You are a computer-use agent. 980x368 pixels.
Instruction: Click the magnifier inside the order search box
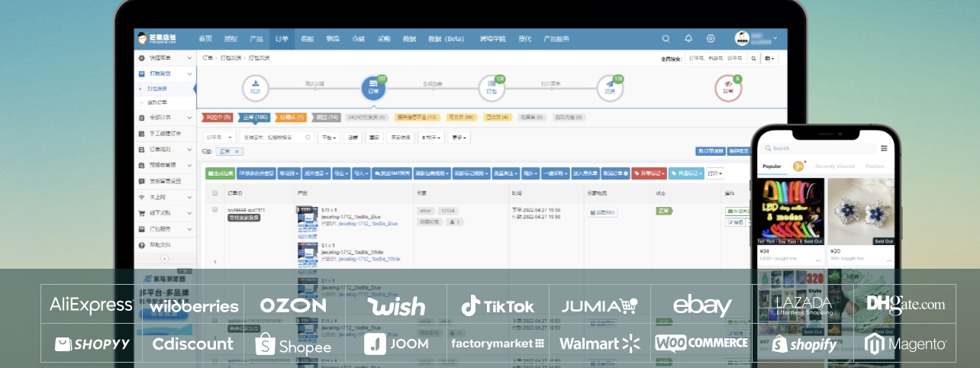(308, 137)
